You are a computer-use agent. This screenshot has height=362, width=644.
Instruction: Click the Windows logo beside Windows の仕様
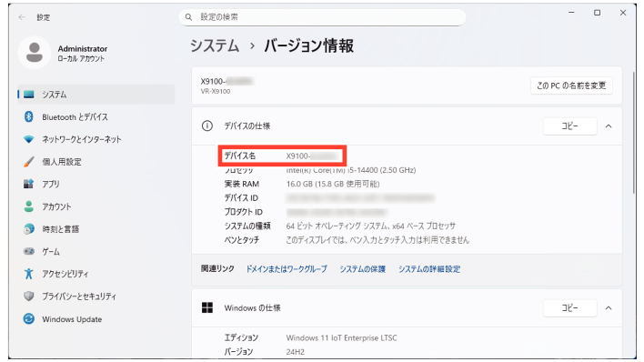pyautogui.click(x=207, y=307)
